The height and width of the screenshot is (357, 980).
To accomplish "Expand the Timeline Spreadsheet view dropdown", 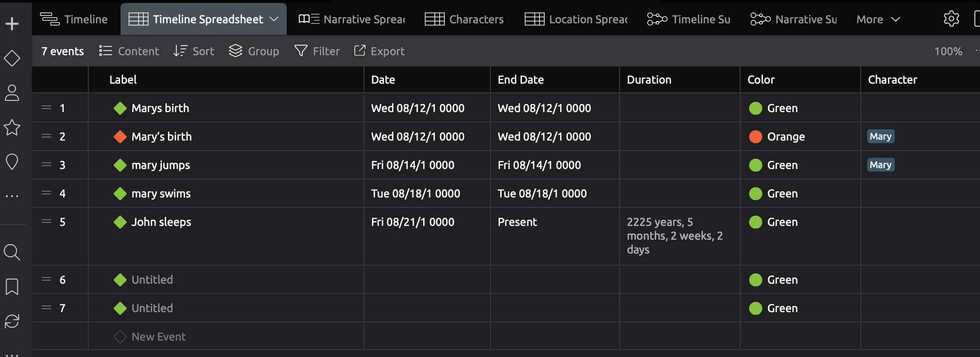I will tap(274, 19).
